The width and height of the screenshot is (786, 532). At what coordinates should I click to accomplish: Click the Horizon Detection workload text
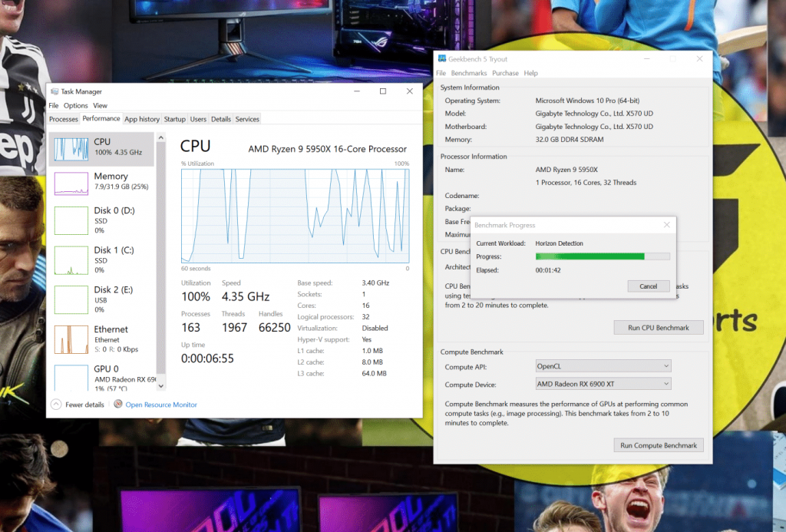tap(559, 243)
